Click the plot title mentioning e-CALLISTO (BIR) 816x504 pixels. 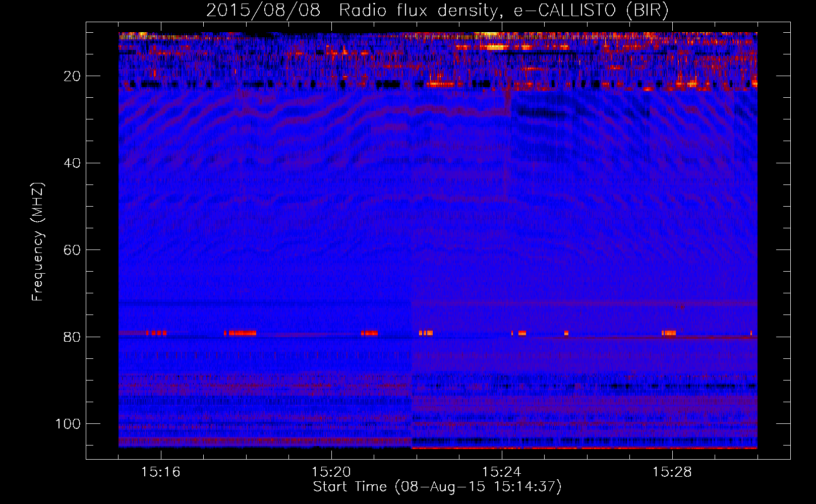pyautogui.click(x=437, y=10)
